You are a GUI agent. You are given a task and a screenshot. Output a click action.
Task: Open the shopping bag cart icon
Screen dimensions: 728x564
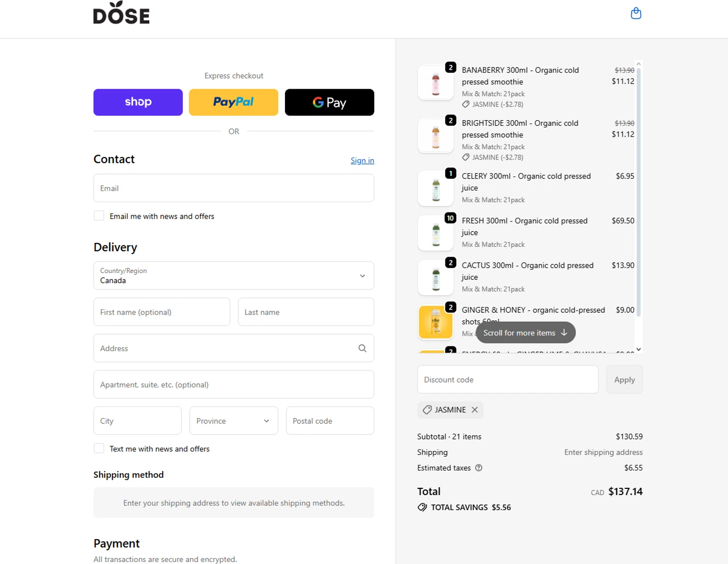point(636,14)
